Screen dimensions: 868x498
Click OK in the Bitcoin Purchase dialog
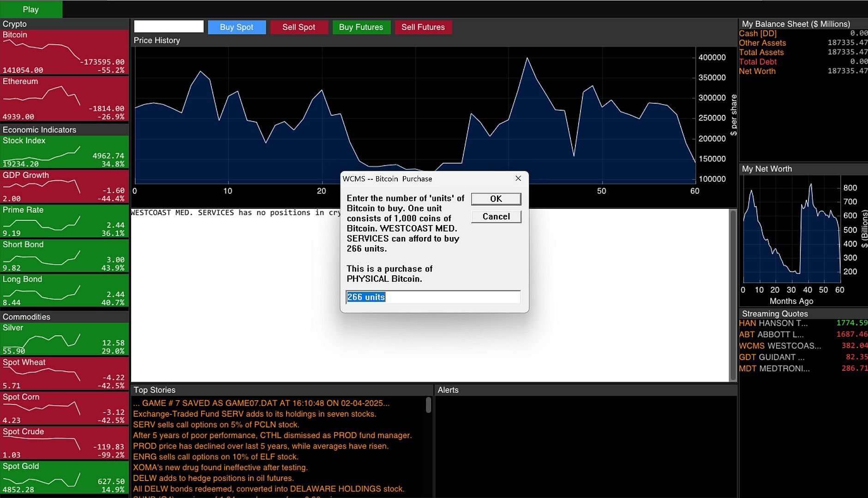496,199
